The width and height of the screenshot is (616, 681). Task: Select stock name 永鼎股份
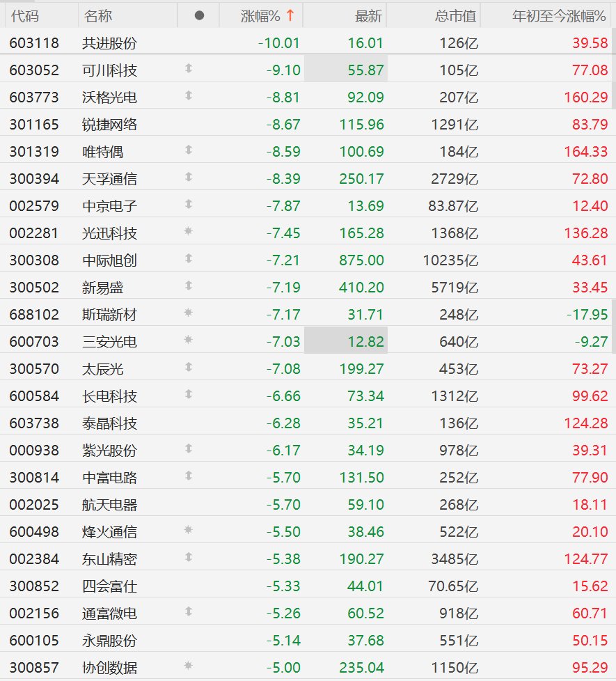click(x=109, y=641)
